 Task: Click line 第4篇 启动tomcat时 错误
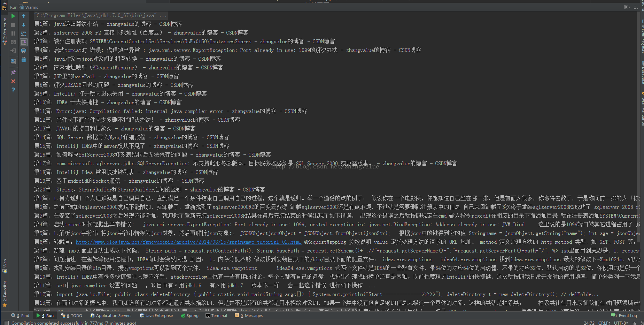[228, 50]
